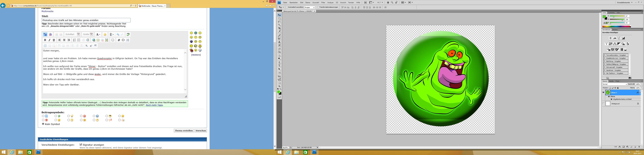Viewport: 644px width, 155px height.
Task: Select the Crop tool in Photoshop
Action: click(x=279, y=28)
